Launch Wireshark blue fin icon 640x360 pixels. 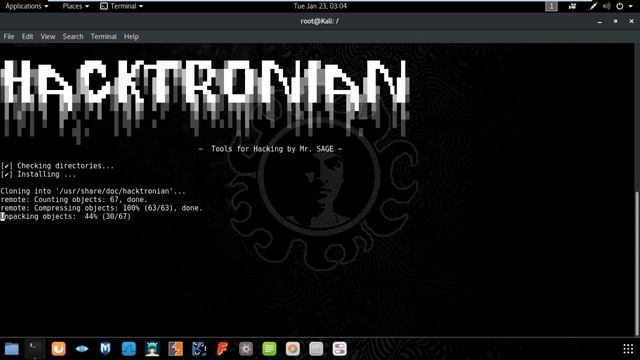[129, 349]
